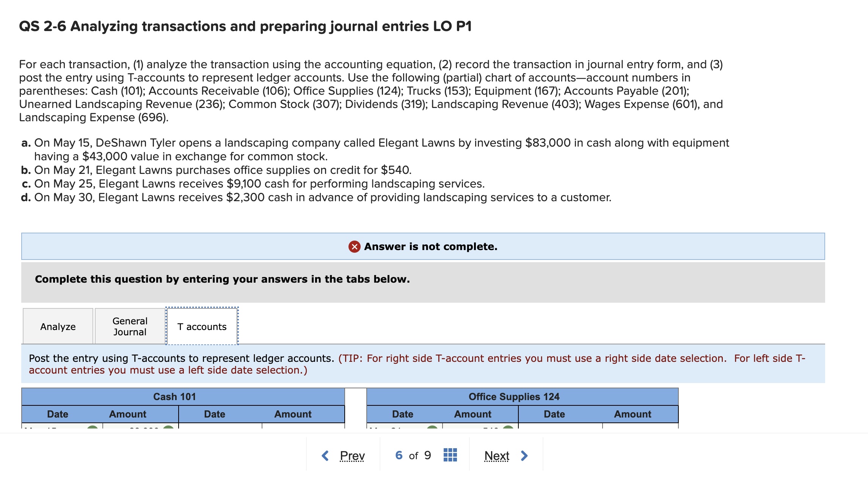The height and width of the screenshot is (477, 868).
Task: Click the current question number 6
Action: pos(399,455)
